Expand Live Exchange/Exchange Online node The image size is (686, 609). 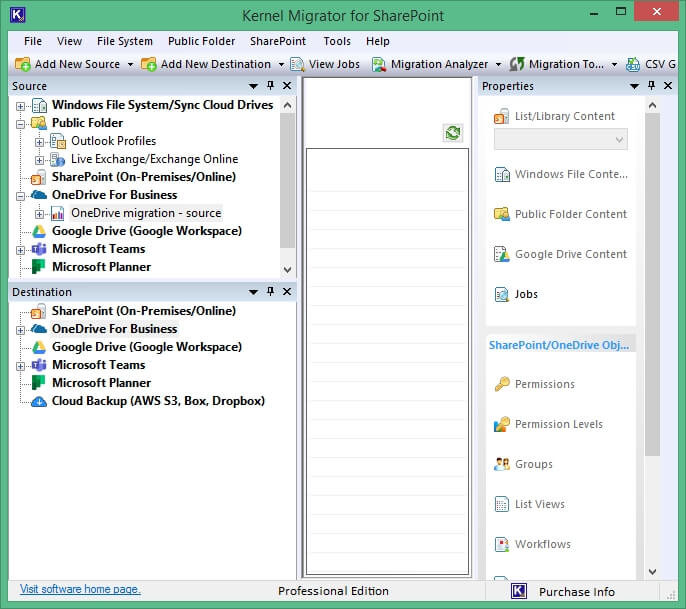pyautogui.click(x=39, y=160)
